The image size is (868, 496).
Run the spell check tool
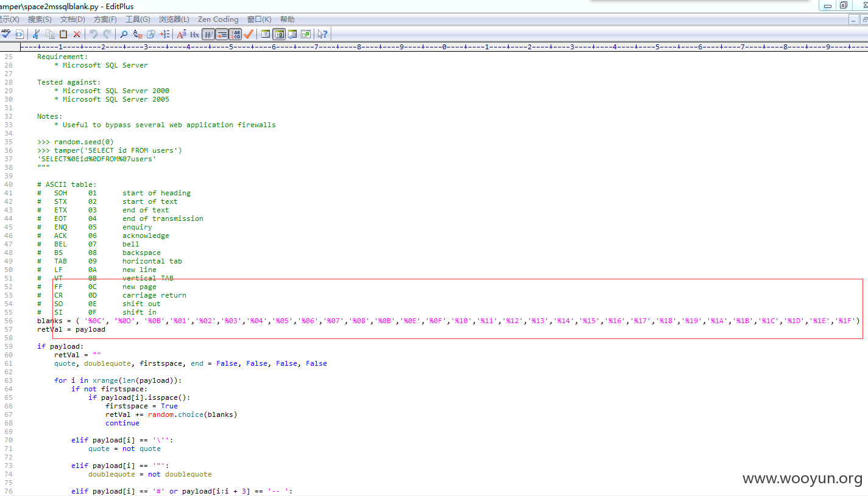click(x=5, y=34)
